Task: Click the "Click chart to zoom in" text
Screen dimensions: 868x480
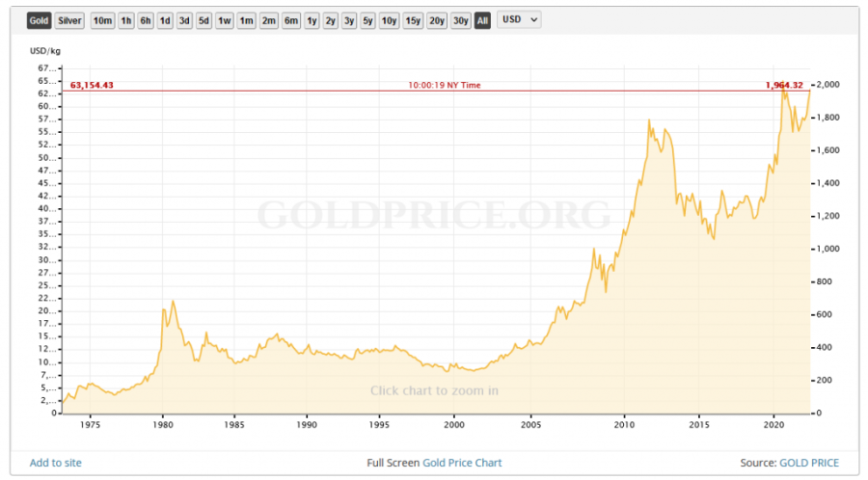Action: (x=434, y=390)
